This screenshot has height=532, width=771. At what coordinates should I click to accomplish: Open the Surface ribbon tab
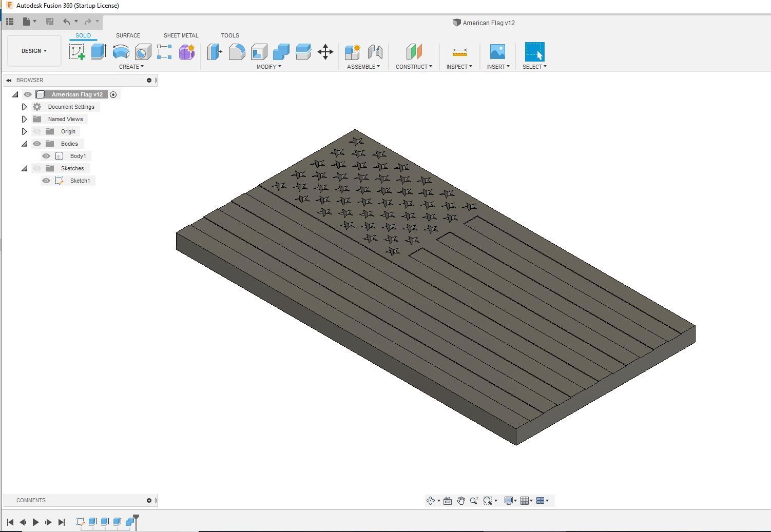click(128, 35)
